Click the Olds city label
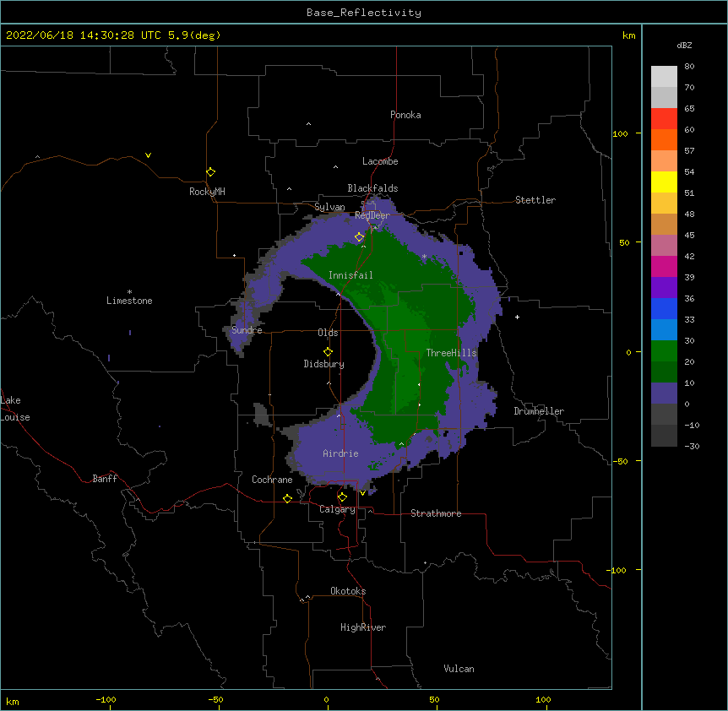 [328, 333]
